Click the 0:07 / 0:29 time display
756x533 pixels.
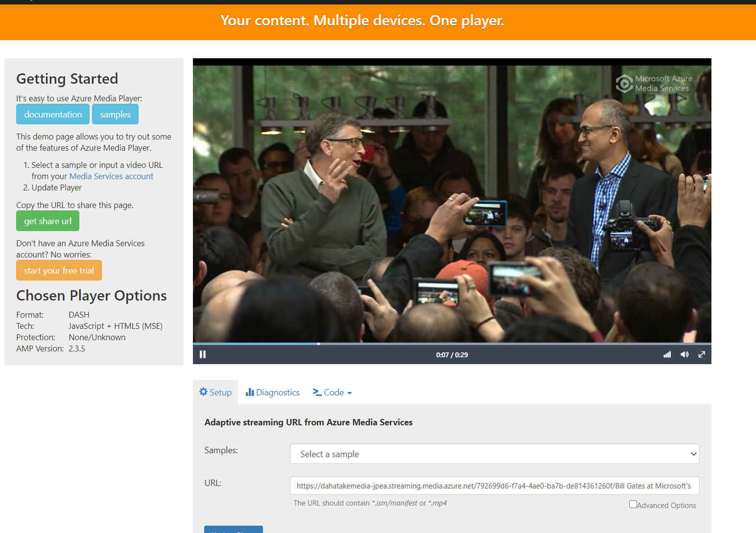point(452,355)
